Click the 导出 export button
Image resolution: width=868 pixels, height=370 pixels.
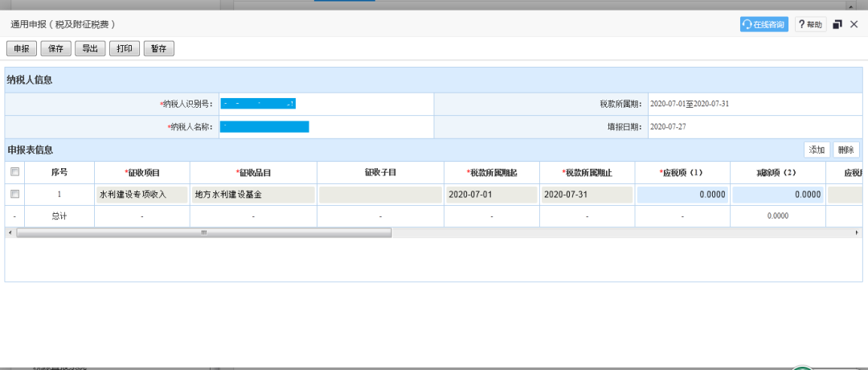pyautogui.click(x=90, y=49)
